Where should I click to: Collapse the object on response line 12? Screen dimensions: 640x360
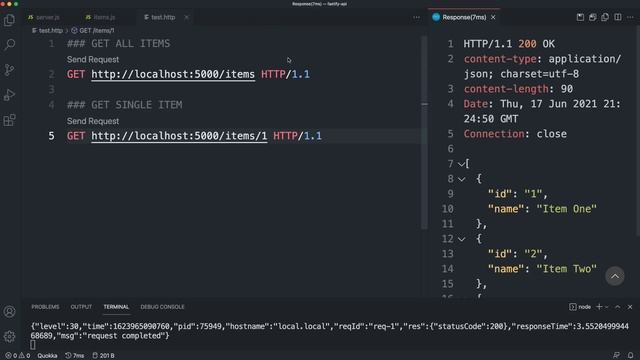461,239
